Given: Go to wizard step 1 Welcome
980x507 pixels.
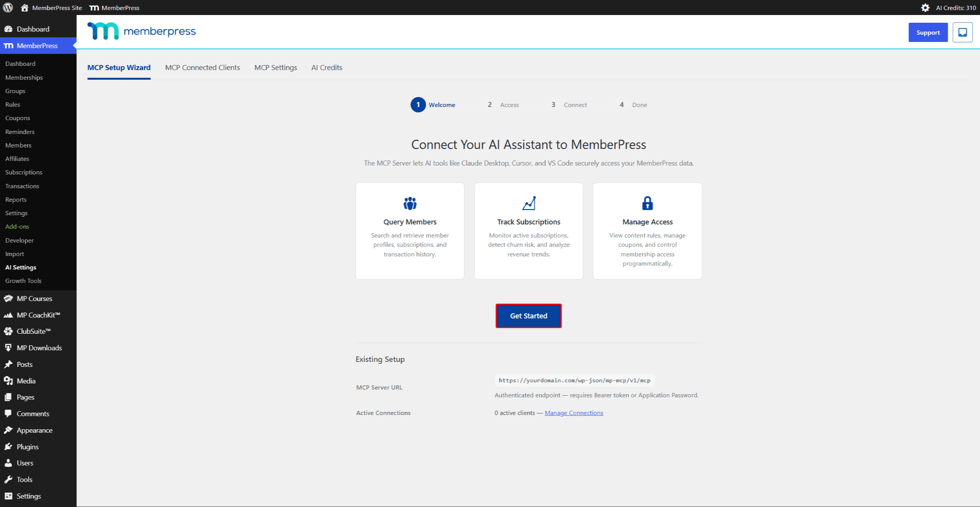Looking at the screenshot, I should (433, 105).
